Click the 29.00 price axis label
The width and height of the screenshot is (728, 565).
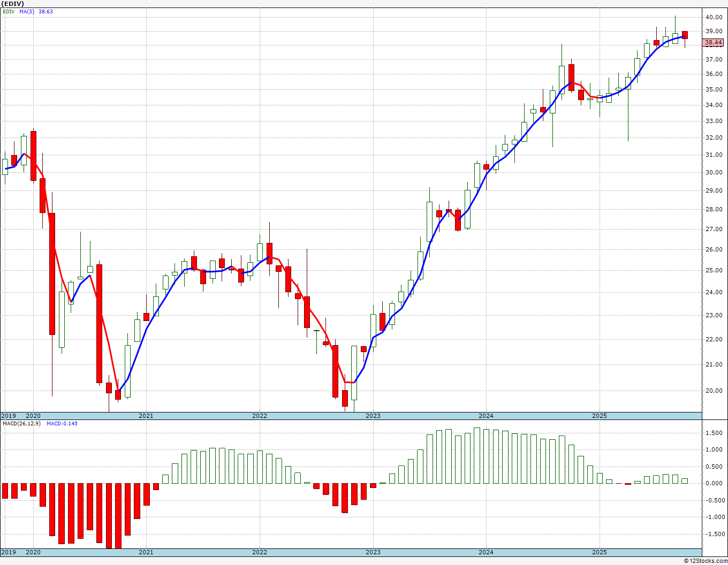(714, 190)
